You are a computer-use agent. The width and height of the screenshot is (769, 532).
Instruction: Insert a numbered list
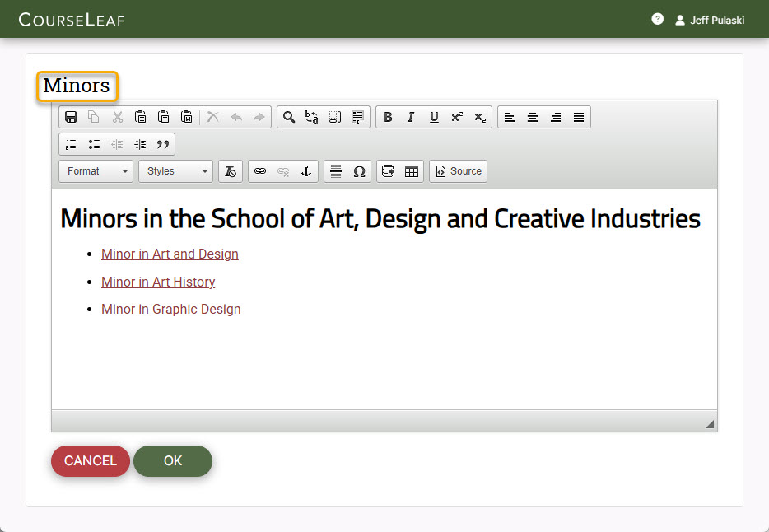(71, 144)
